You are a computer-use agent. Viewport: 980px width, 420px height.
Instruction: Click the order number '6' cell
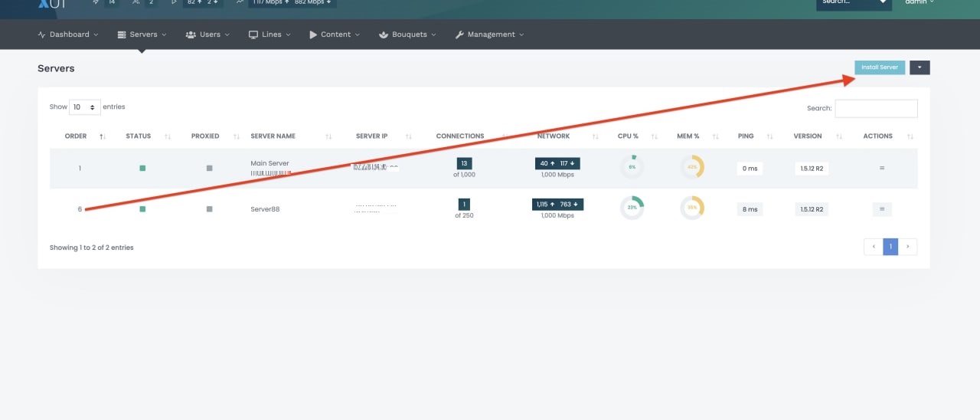(80, 209)
